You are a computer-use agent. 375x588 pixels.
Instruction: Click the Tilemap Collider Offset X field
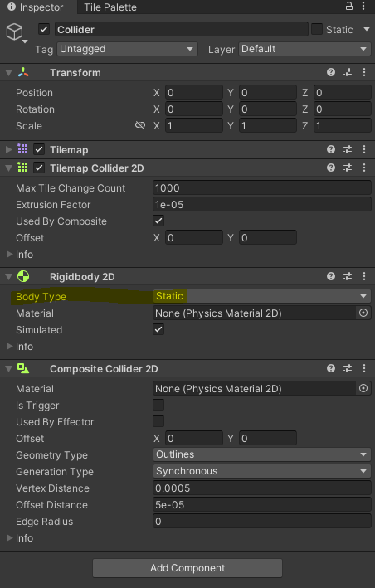coord(194,237)
